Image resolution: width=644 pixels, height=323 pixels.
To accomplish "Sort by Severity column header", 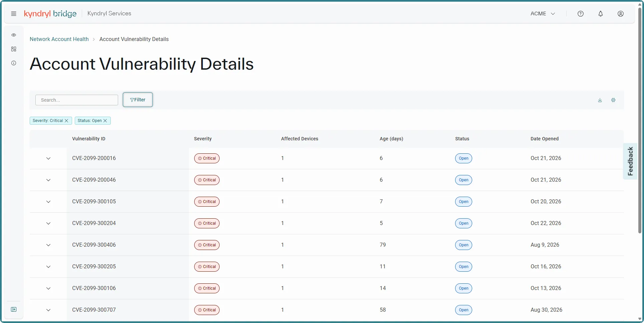I will click(x=203, y=139).
